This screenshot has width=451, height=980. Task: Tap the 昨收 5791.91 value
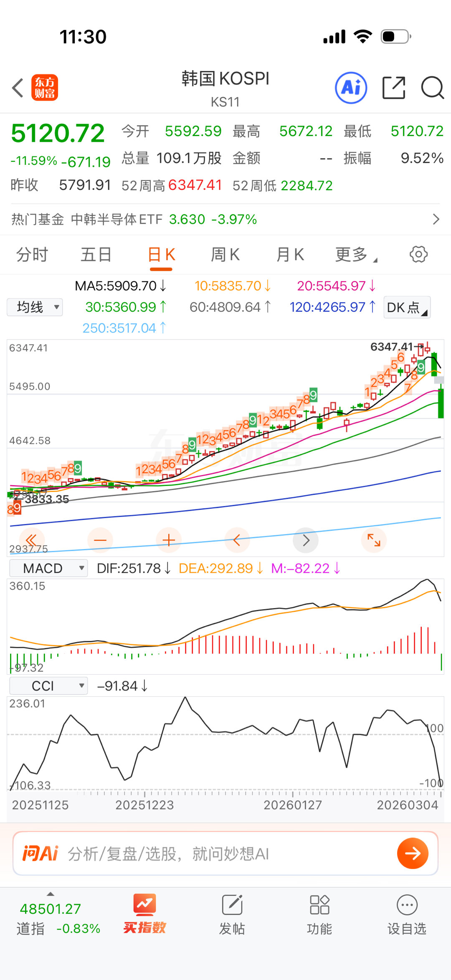tap(85, 185)
